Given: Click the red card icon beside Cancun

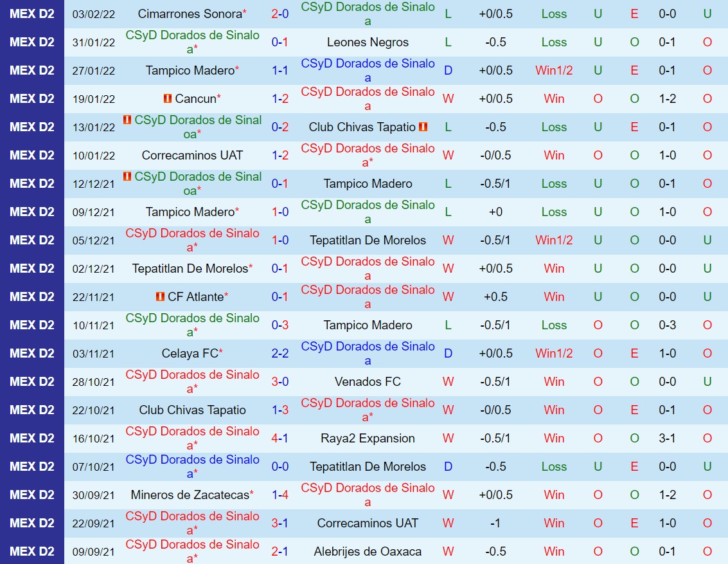Looking at the screenshot, I should coord(168,98).
